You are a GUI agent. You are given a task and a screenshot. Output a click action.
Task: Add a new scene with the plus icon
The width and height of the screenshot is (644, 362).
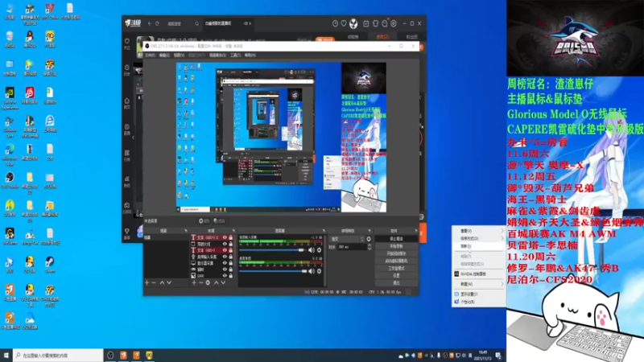[x=147, y=283]
